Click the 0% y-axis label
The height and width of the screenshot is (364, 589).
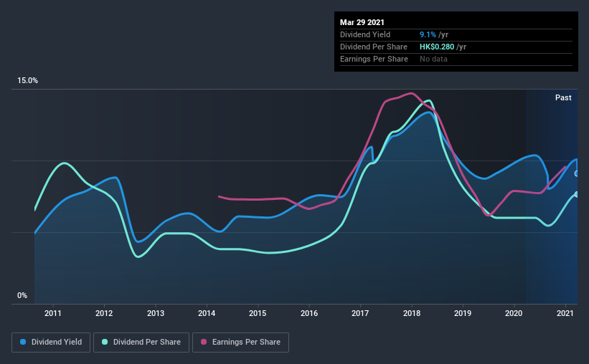point(22,296)
